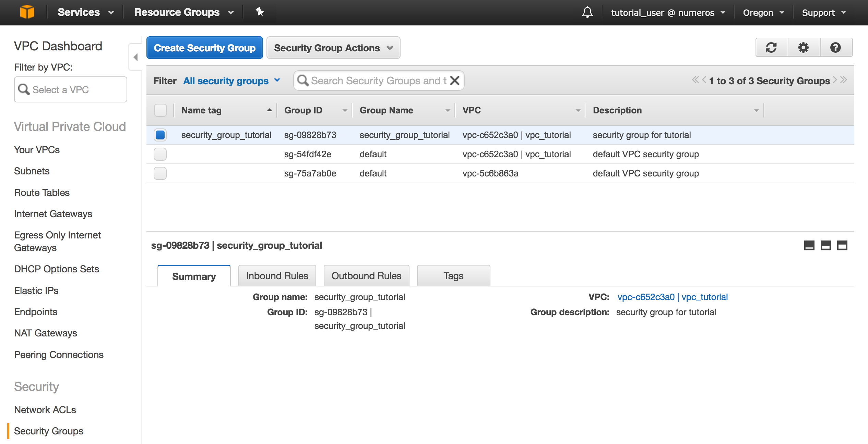This screenshot has width=868, height=444.
Task: Click the Select a VPC filter field
Action: (x=71, y=90)
